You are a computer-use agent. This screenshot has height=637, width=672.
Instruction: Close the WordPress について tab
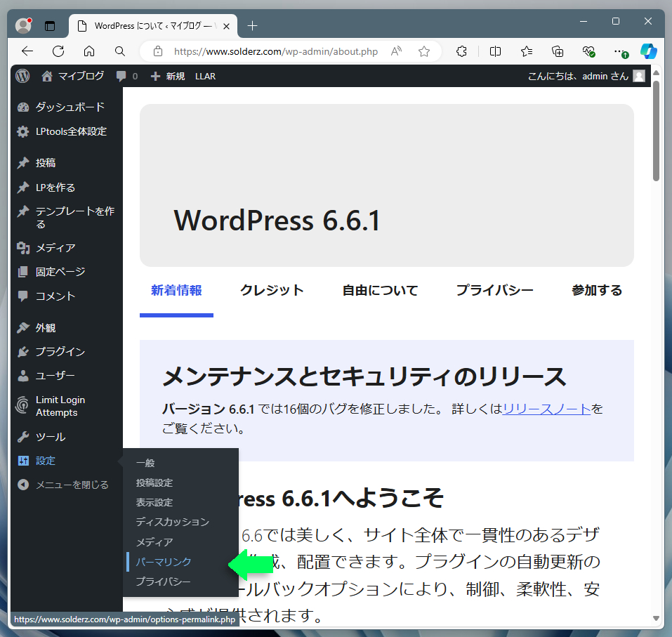pyautogui.click(x=226, y=26)
